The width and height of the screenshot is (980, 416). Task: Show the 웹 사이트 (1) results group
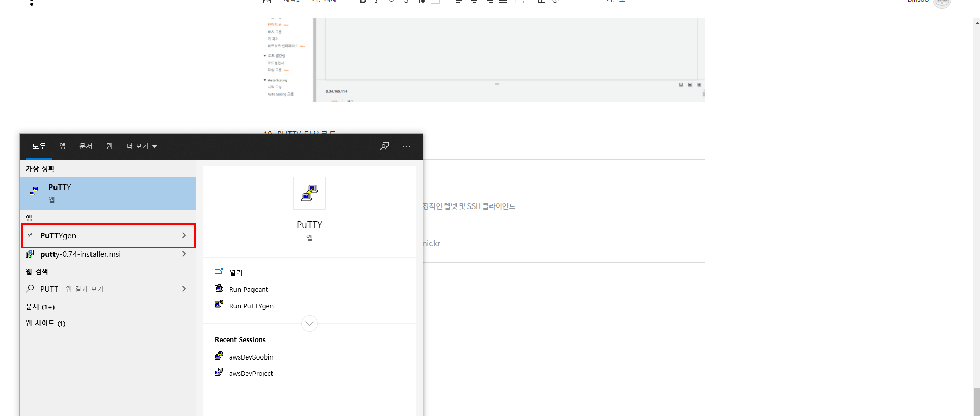tap(46, 323)
